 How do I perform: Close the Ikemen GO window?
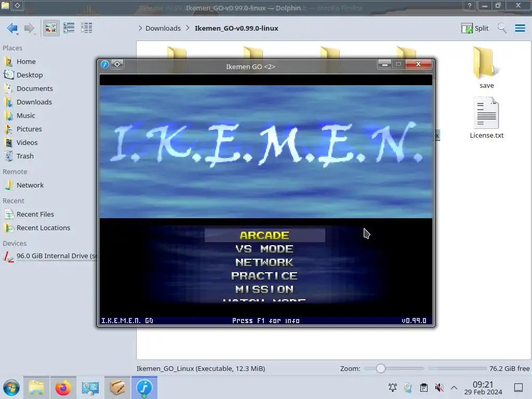coord(418,64)
